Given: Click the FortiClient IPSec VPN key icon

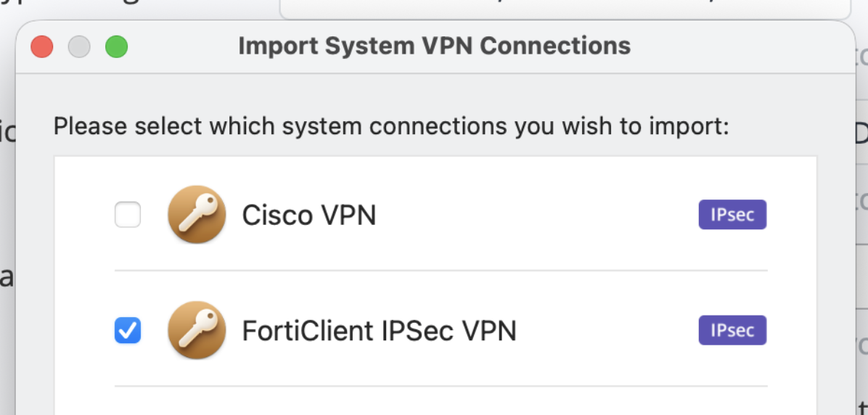Looking at the screenshot, I should click(197, 331).
